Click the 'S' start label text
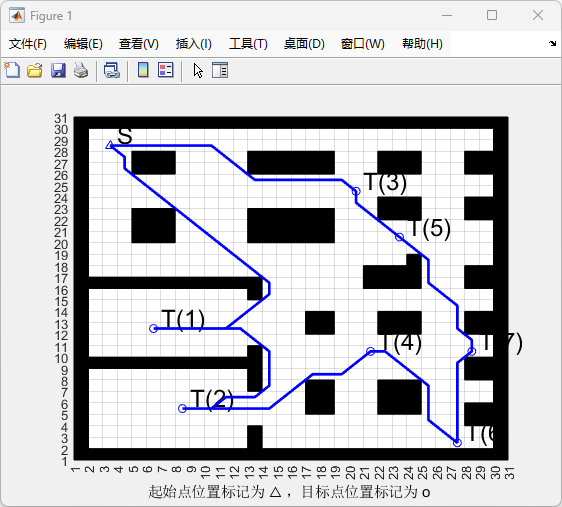 (x=125, y=136)
